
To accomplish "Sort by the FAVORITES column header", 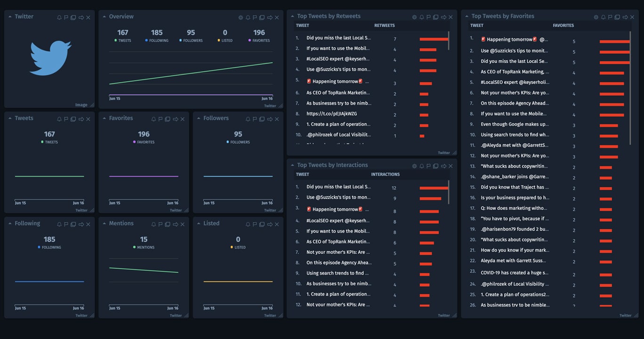I will (x=563, y=25).
